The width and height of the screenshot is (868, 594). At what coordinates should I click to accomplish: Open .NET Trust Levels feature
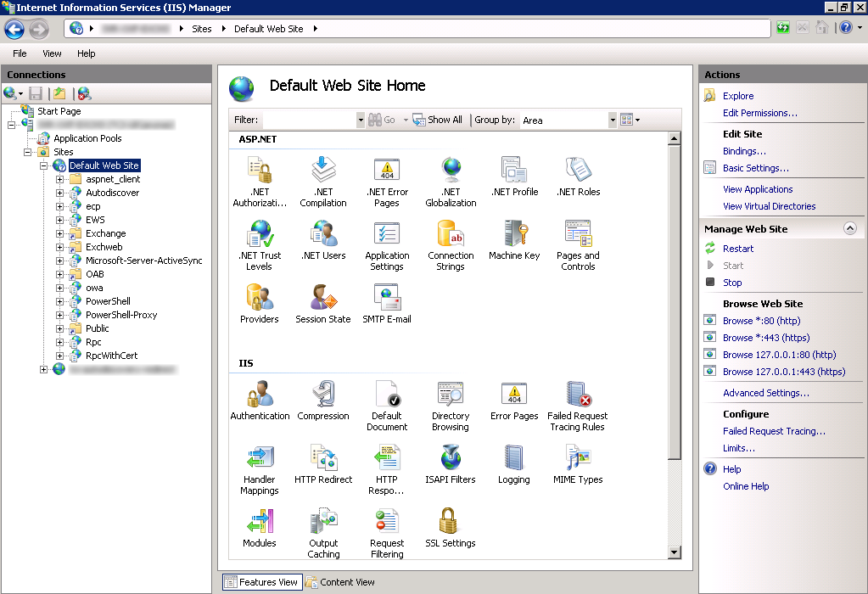(x=259, y=245)
